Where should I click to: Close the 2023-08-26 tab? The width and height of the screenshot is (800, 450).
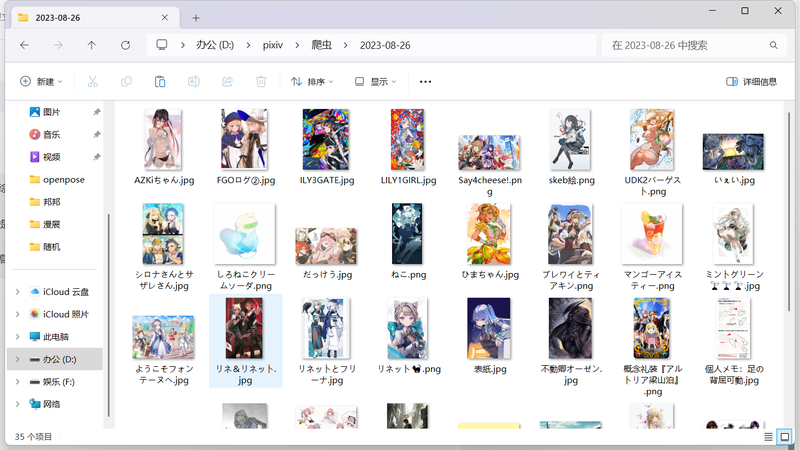point(164,18)
